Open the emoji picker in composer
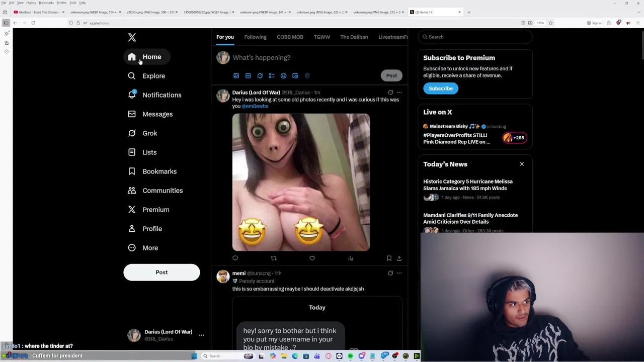 pyautogui.click(x=283, y=76)
